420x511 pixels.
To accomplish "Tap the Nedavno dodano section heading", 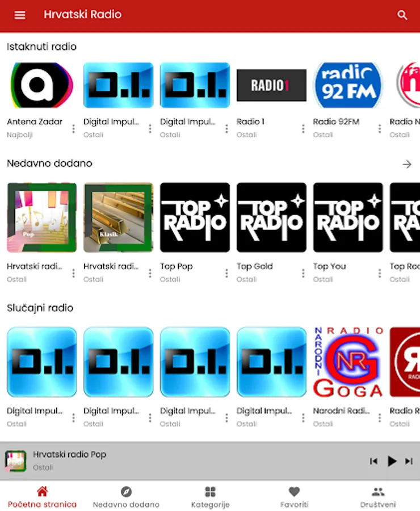I will (49, 164).
